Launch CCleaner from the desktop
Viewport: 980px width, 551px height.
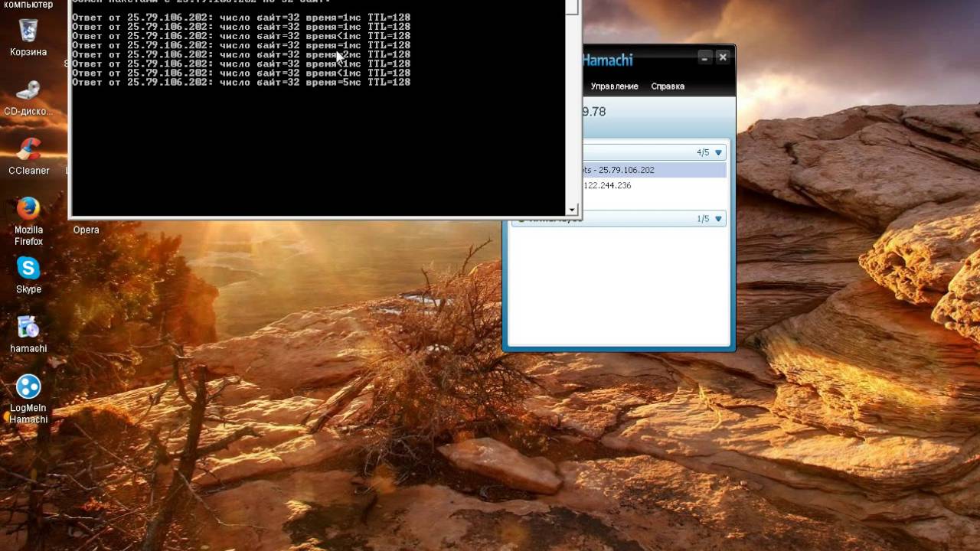coord(28,156)
